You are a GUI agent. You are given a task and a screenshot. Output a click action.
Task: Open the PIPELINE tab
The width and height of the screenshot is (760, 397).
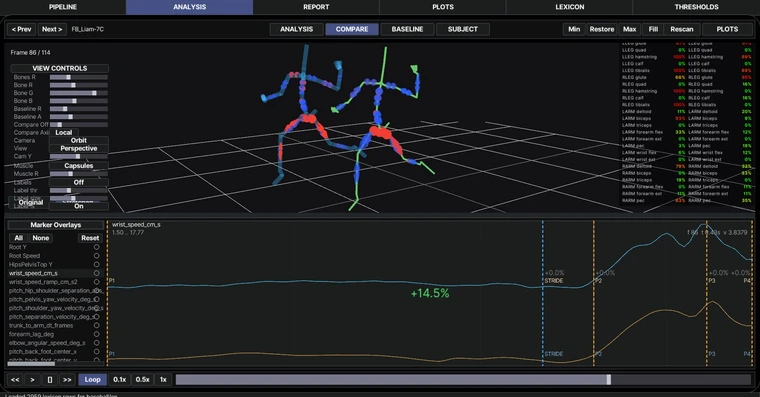click(63, 7)
